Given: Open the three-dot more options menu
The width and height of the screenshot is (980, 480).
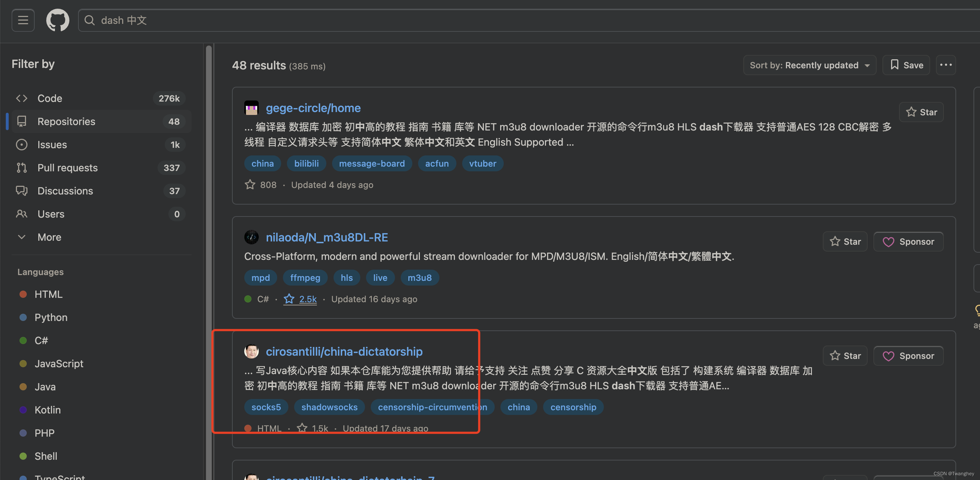Looking at the screenshot, I should (946, 65).
